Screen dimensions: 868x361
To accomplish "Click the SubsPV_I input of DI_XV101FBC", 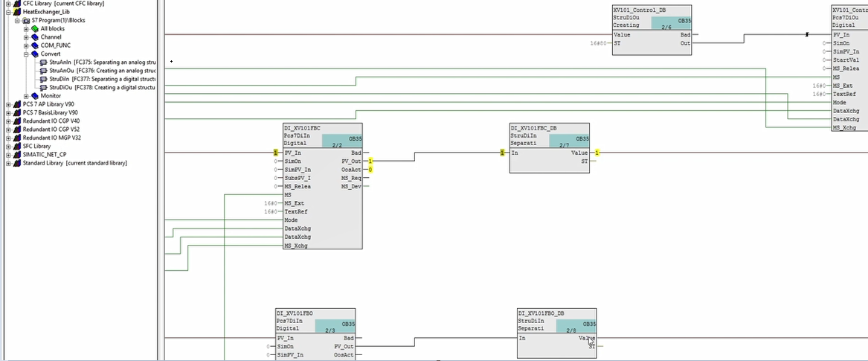I will point(298,179).
